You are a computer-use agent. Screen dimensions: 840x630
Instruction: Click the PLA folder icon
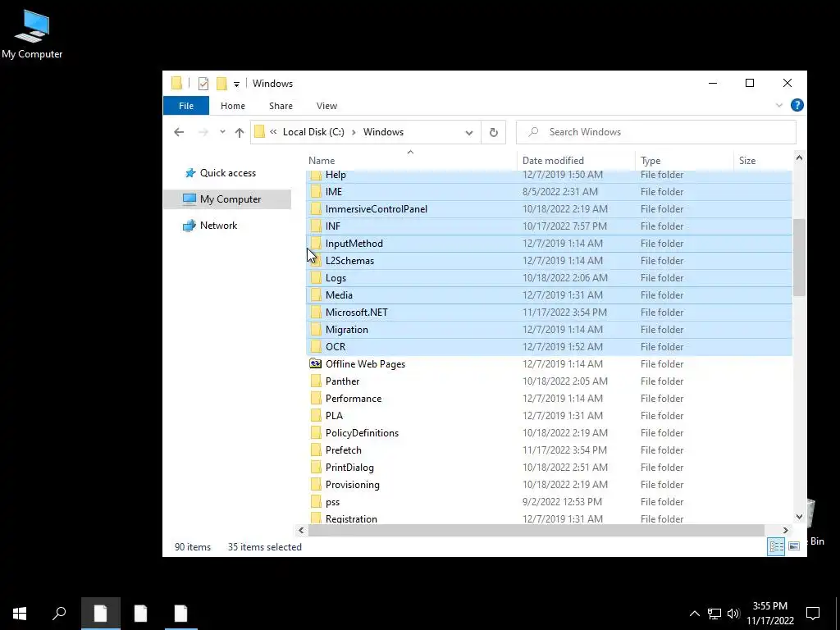coord(316,416)
